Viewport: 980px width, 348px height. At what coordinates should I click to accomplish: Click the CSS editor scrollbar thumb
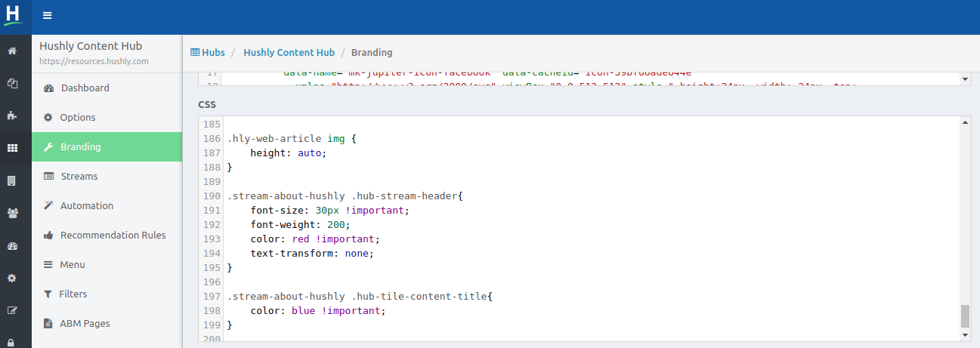[x=965, y=316]
